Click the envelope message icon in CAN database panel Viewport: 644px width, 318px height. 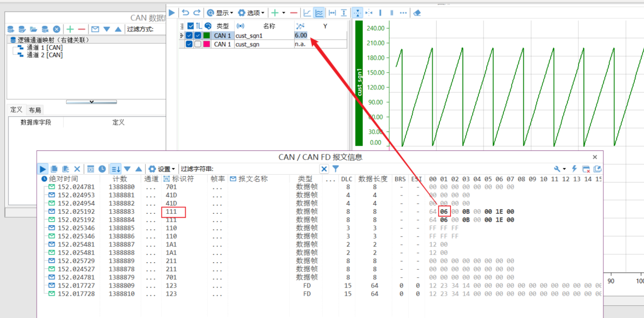[95, 29]
